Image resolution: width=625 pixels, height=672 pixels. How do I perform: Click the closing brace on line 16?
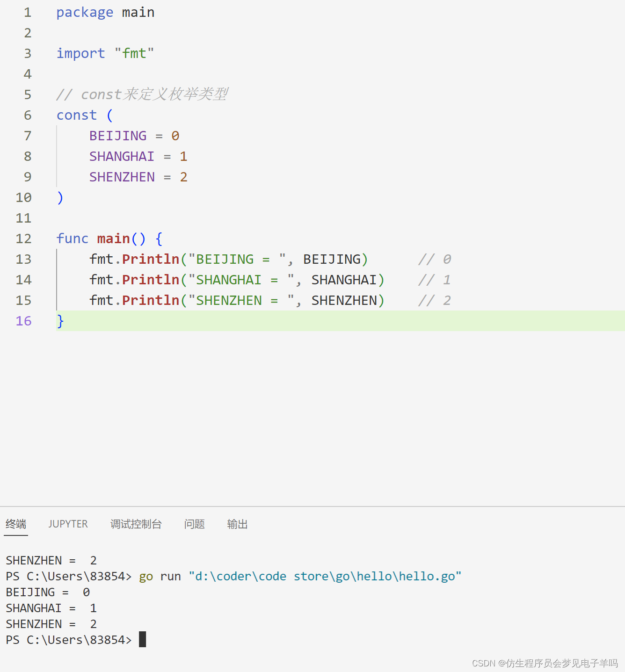coord(60,321)
